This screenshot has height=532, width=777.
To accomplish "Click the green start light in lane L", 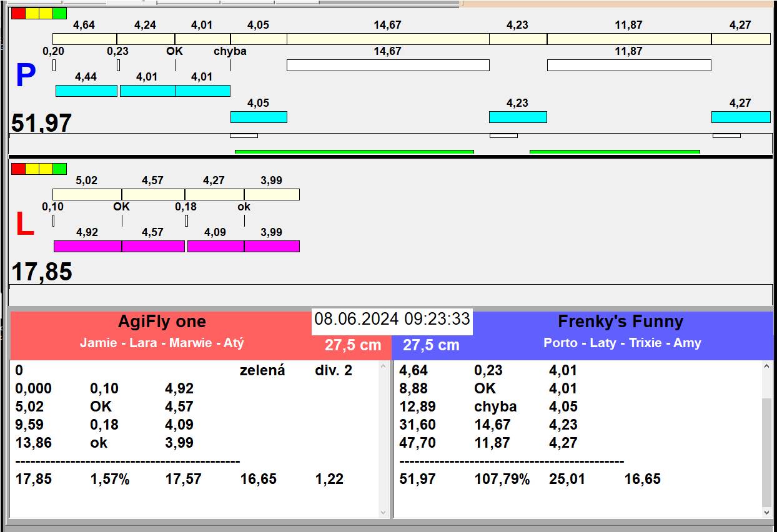I will click(x=59, y=169).
